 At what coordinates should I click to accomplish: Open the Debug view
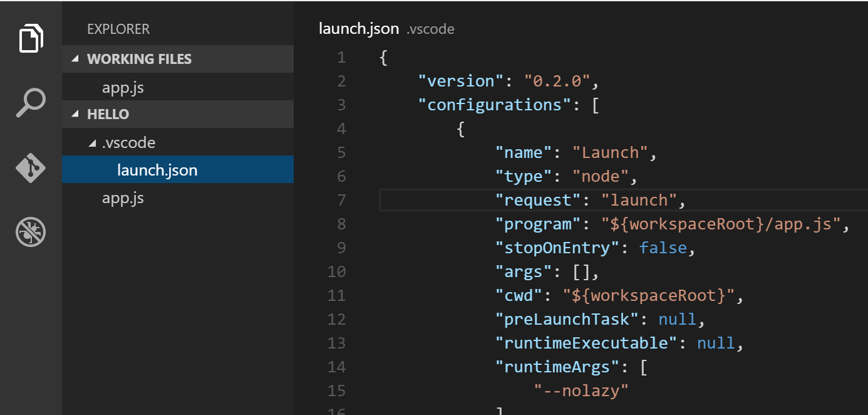coord(31,231)
